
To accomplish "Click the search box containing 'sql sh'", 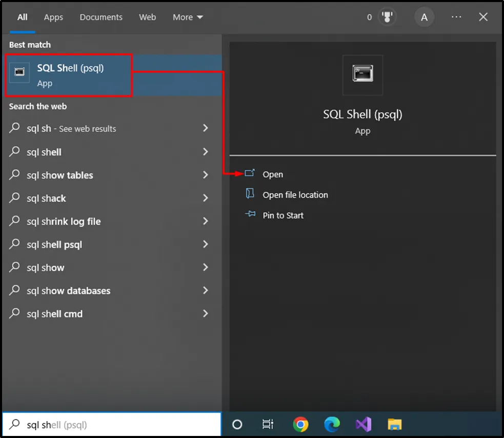I will click(x=113, y=425).
